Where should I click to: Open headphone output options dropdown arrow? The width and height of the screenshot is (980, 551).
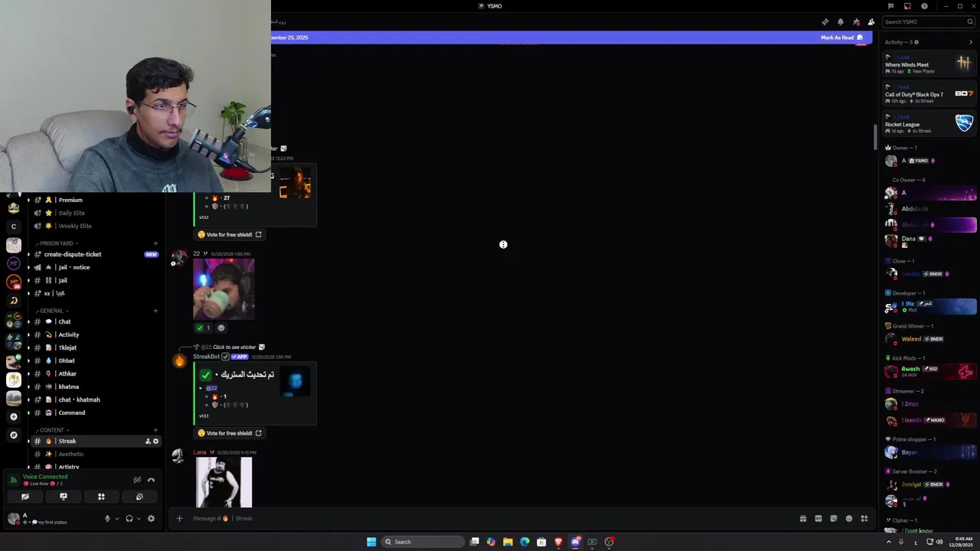click(139, 518)
